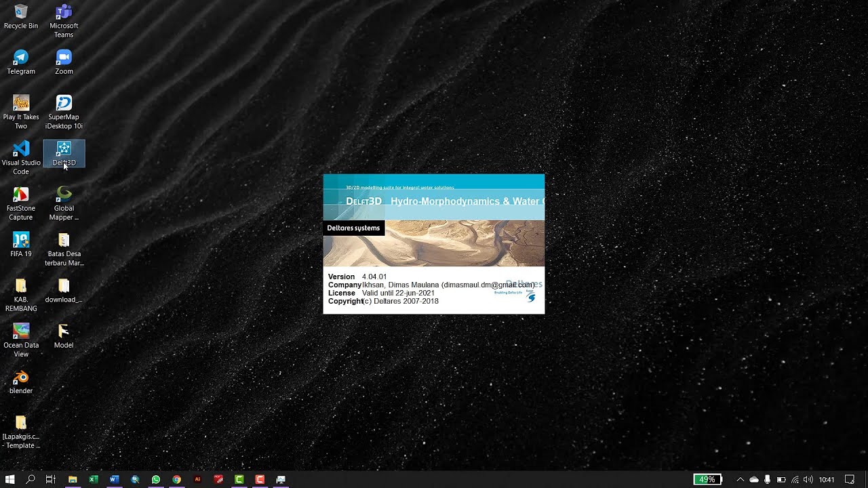Open Task View in taskbar
868x488 pixels.
50,479
